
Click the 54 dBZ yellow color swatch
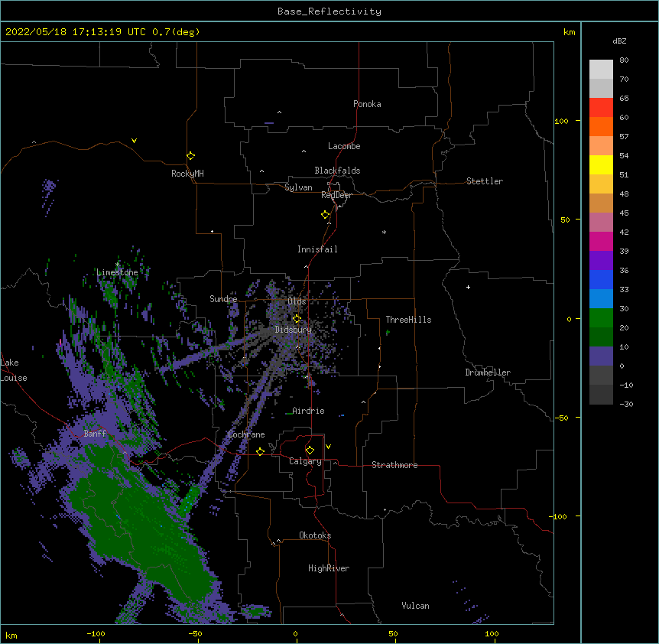point(601,164)
